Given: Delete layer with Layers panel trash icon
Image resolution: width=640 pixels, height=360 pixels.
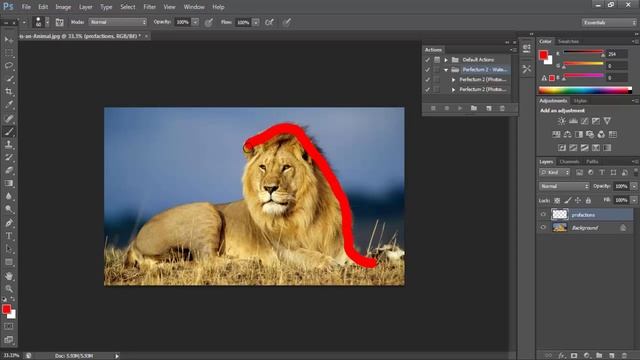Looking at the screenshot, I should (x=624, y=356).
